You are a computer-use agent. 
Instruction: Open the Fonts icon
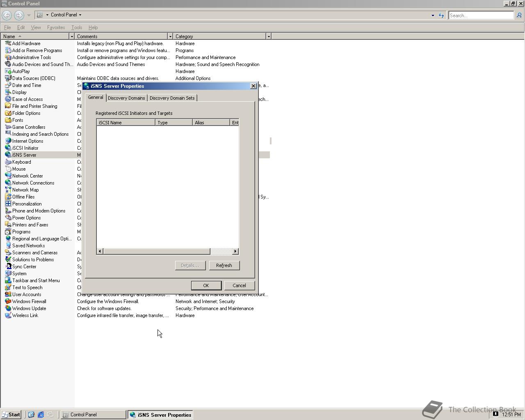click(x=8, y=120)
